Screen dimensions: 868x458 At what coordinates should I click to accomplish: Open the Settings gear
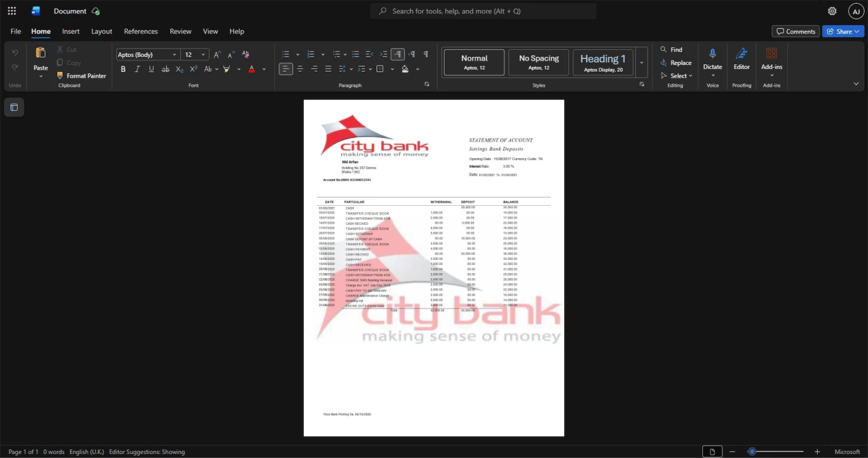point(832,11)
